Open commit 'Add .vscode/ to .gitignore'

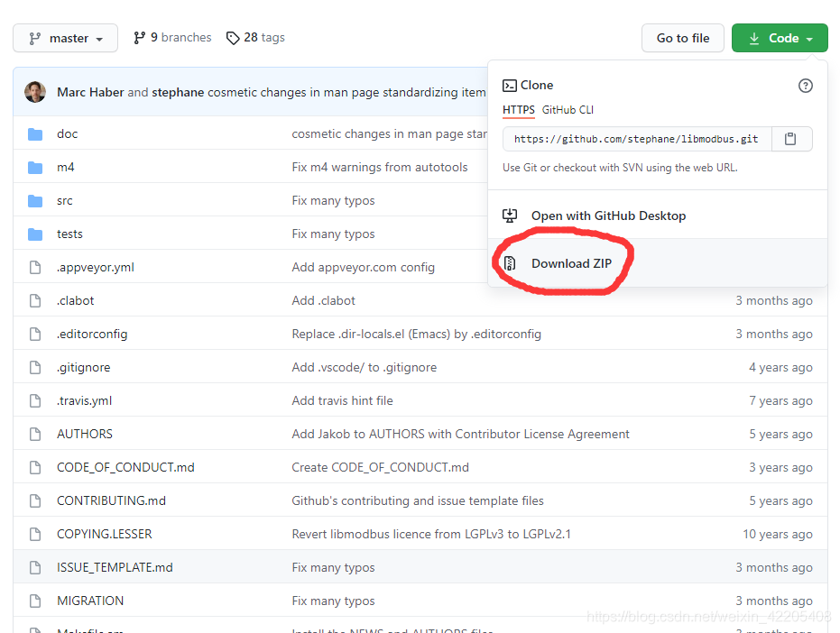click(365, 367)
